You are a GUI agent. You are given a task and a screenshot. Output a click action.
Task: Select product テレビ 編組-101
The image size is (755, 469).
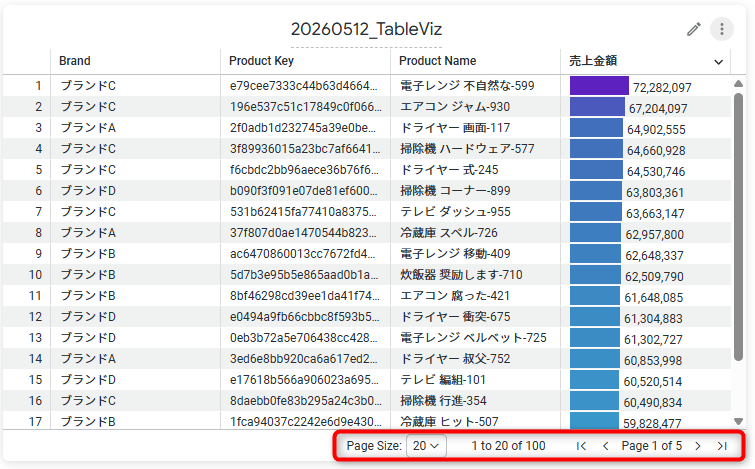pyautogui.click(x=443, y=379)
